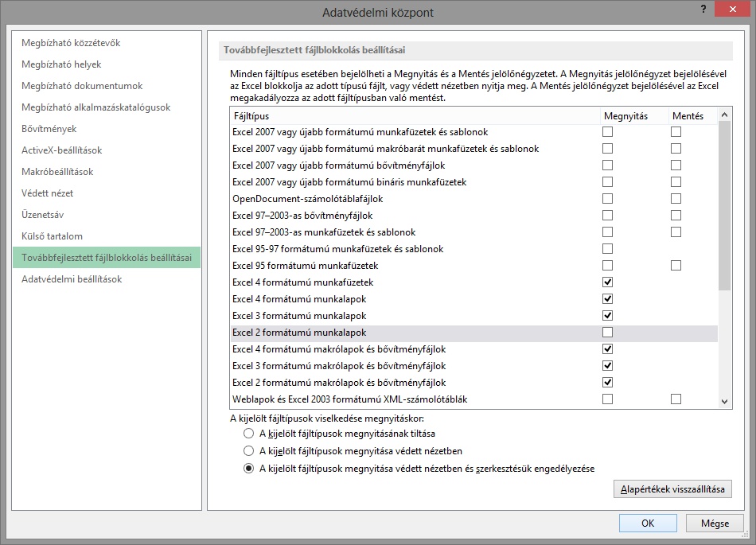756x545 pixels.
Task: Check Megnyitás for Excel 2 formátumú munkalapok
Action: (607, 332)
